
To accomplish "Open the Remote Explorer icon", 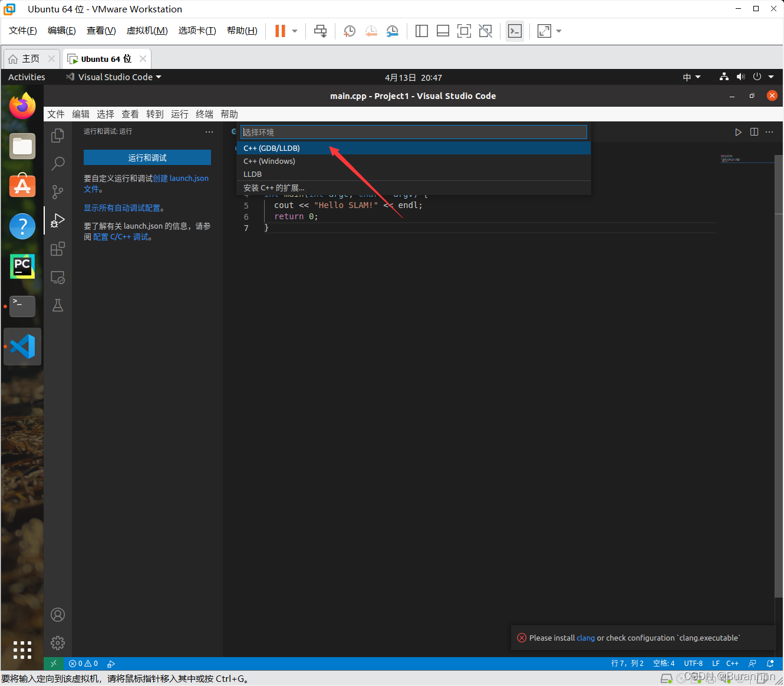I will pos(58,277).
